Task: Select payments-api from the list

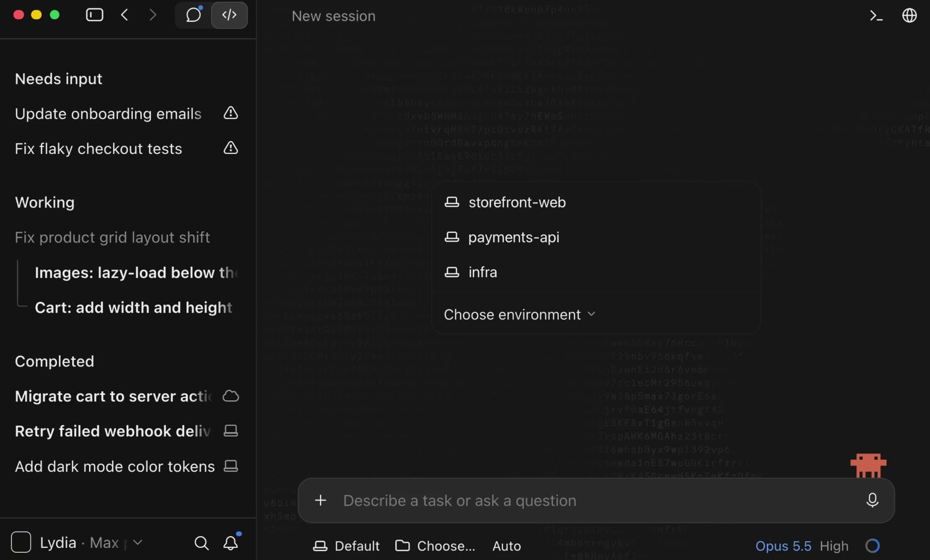Action: [x=596, y=237]
